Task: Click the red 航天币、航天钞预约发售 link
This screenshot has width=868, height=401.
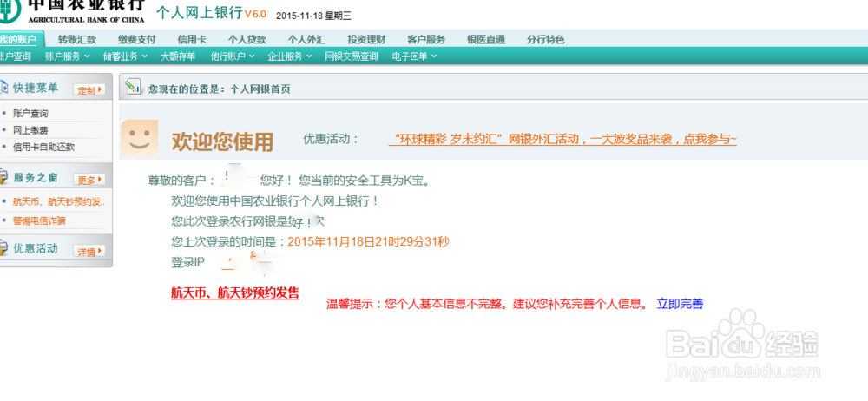Action: [x=235, y=293]
